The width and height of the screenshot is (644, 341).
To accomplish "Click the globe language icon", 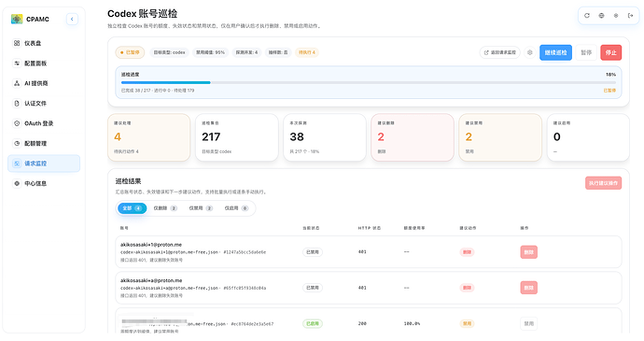I will coord(601,16).
